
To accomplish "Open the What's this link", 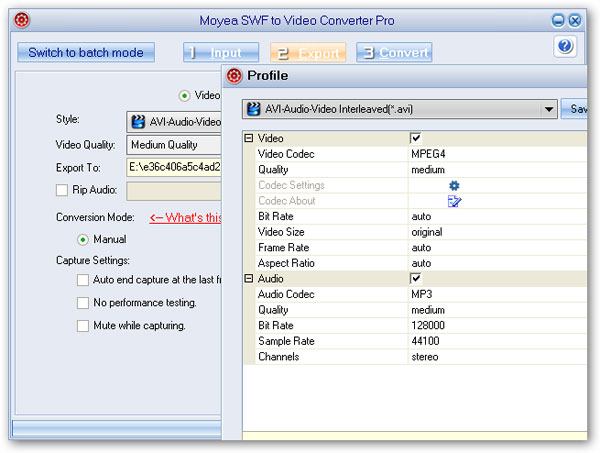I will coord(185,218).
